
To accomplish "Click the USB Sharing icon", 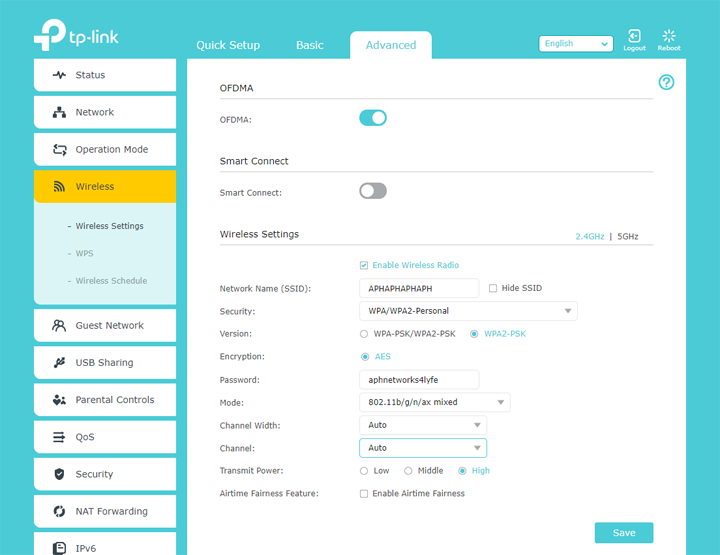I will coord(59,363).
